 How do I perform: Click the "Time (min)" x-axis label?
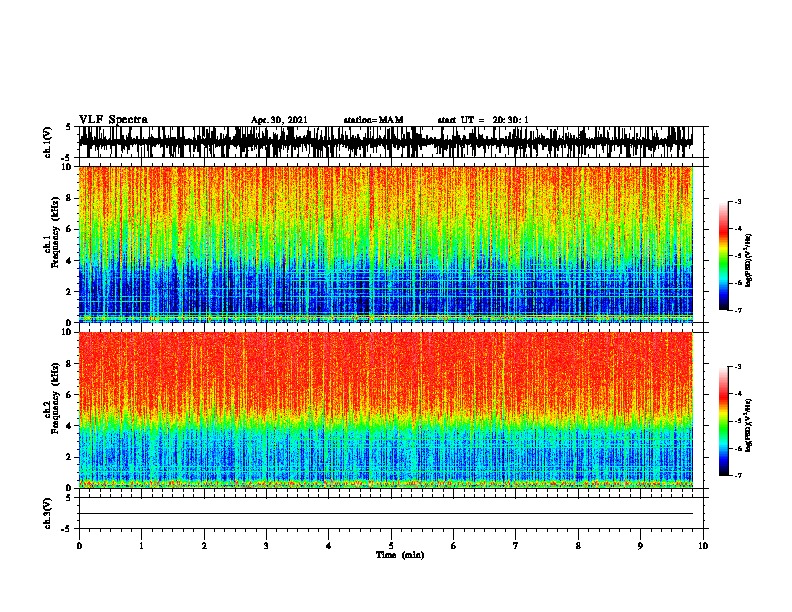coord(400,555)
